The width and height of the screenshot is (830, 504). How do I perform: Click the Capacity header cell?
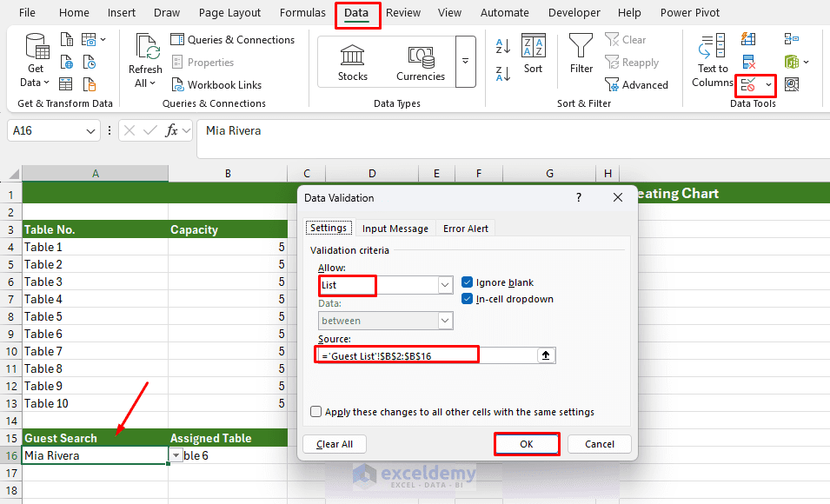pos(228,229)
